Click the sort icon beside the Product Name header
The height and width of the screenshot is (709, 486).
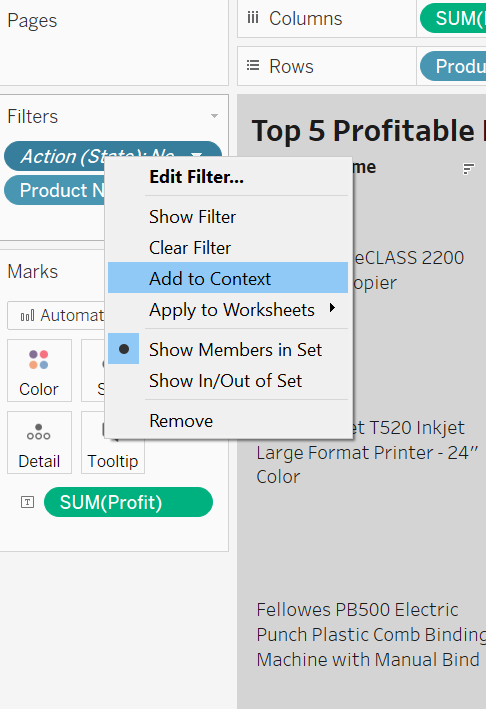tap(469, 169)
